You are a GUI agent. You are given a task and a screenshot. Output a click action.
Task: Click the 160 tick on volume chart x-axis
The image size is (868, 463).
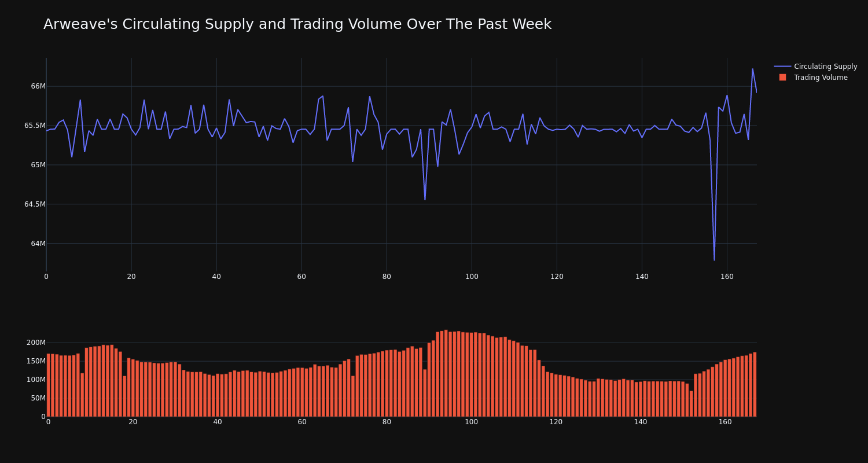pos(725,422)
